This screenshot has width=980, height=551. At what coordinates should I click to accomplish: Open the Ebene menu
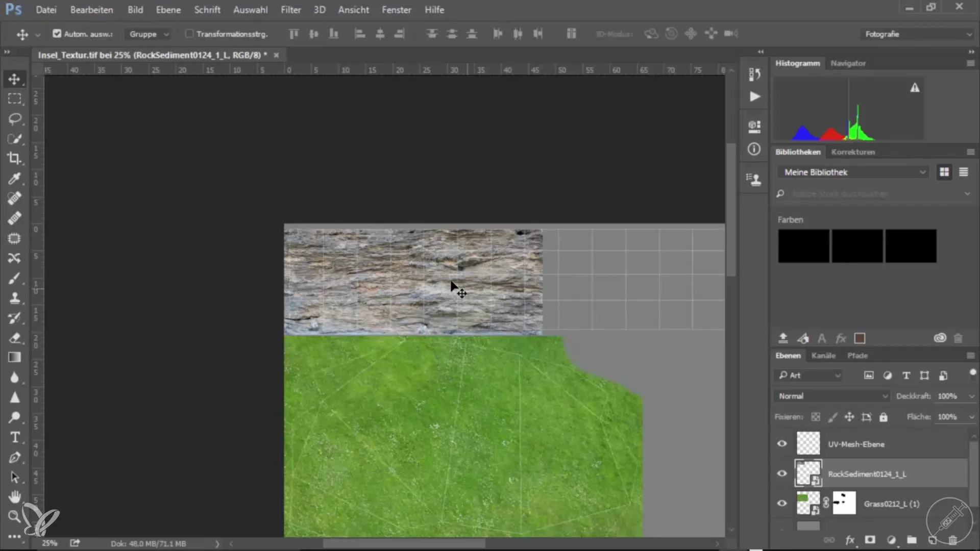(x=168, y=10)
